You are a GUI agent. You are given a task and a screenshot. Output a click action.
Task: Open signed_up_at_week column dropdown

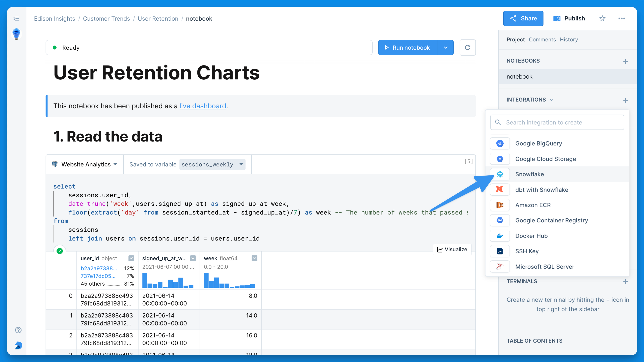tap(193, 258)
